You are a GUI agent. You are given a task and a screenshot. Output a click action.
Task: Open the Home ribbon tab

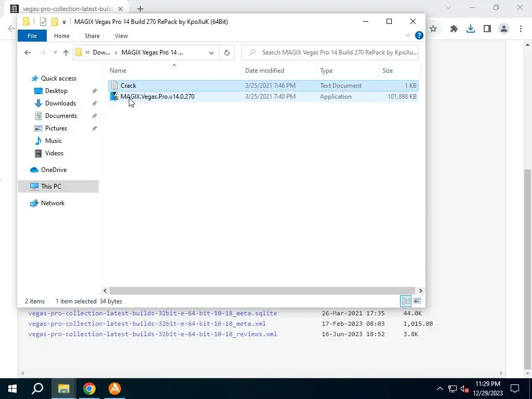click(x=62, y=36)
